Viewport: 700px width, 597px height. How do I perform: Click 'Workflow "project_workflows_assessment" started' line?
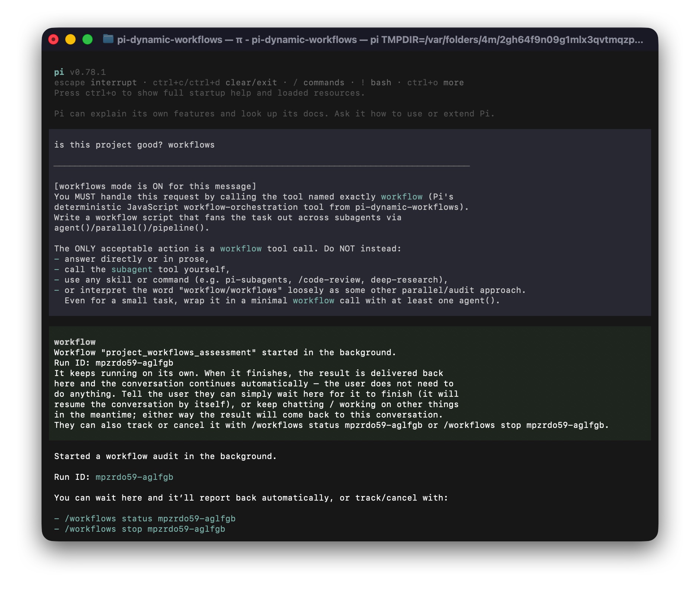coord(225,352)
